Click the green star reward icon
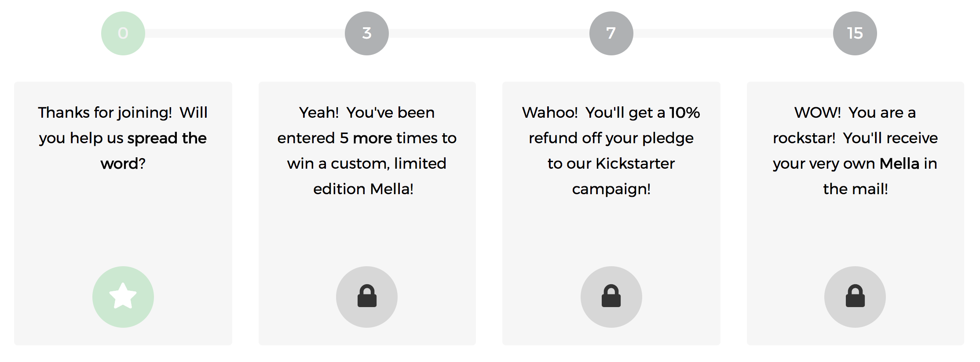This screenshot has height=362, width=980. (x=123, y=297)
